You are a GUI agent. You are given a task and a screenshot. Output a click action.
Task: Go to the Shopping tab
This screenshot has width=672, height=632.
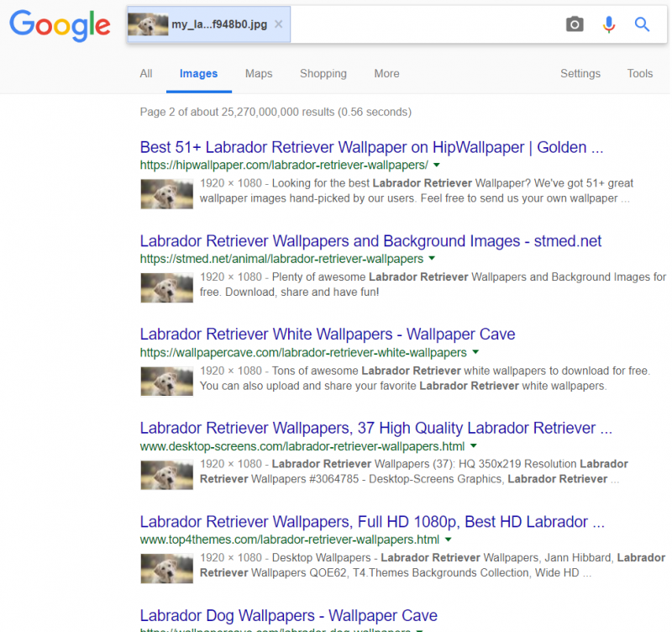[323, 74]
